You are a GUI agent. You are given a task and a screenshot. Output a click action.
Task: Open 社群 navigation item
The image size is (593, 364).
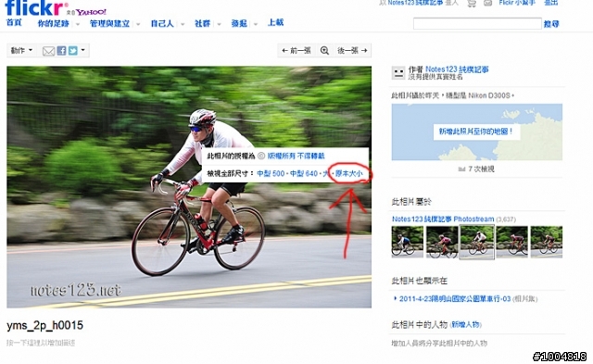(x=202, y=23)
